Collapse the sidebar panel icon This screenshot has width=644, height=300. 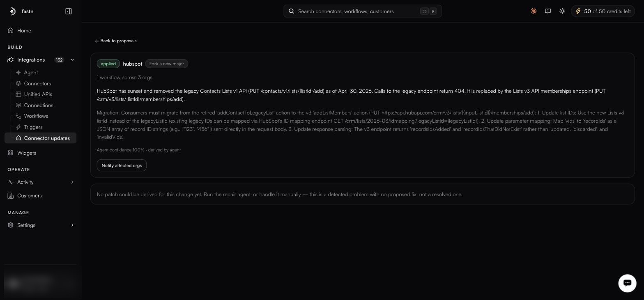point(69,11)
